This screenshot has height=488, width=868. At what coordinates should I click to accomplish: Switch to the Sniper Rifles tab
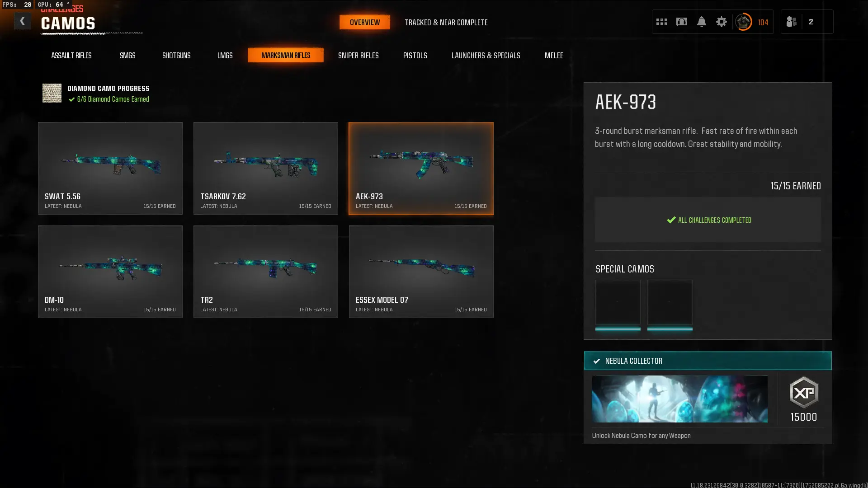coord(358,55)
